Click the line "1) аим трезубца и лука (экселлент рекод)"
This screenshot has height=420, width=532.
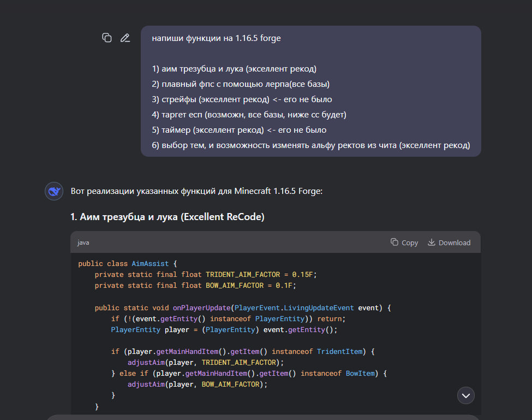pyautogui.click(x=234, y=69)
